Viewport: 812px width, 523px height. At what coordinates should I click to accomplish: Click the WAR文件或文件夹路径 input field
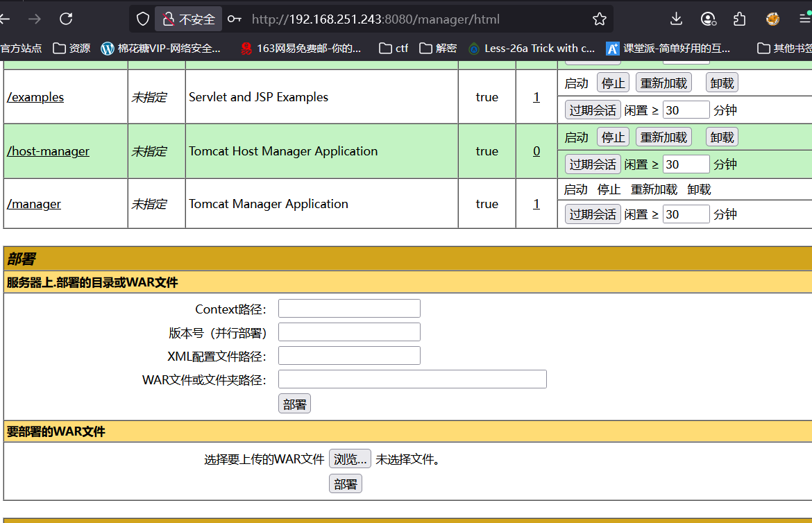click(412, 379)
